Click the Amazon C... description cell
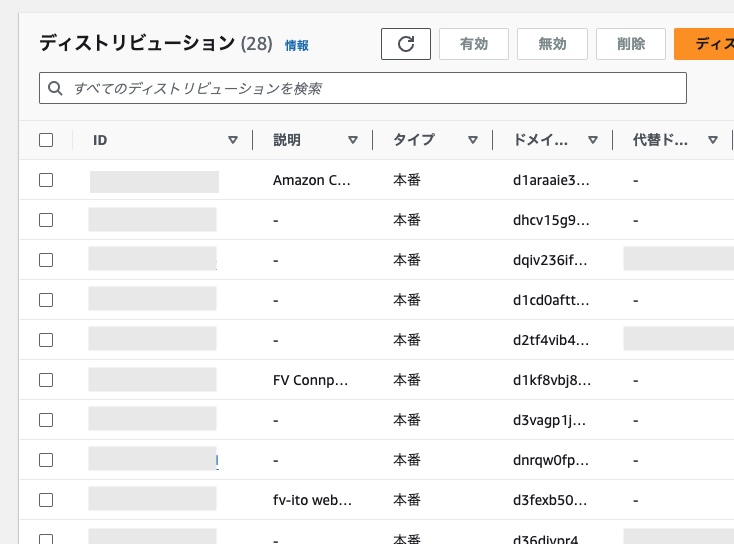The width and height of the screenshot is (734, 544). (x=312, y=180)
